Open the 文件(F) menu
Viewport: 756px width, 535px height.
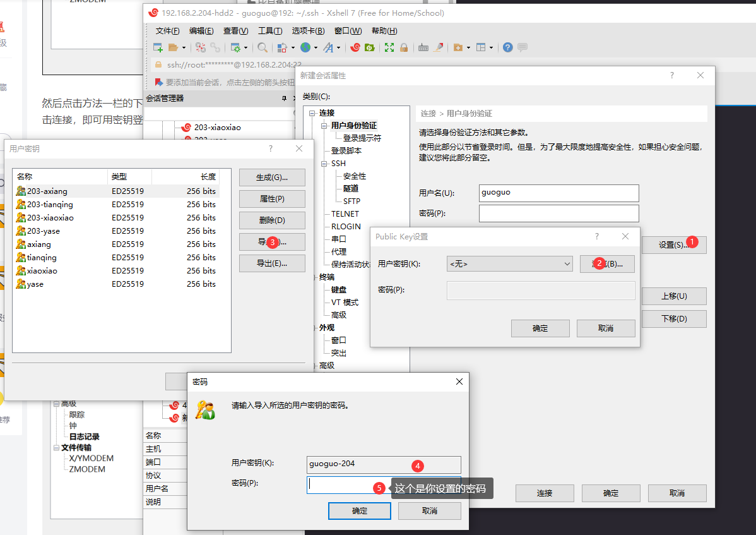coord(167,31)
